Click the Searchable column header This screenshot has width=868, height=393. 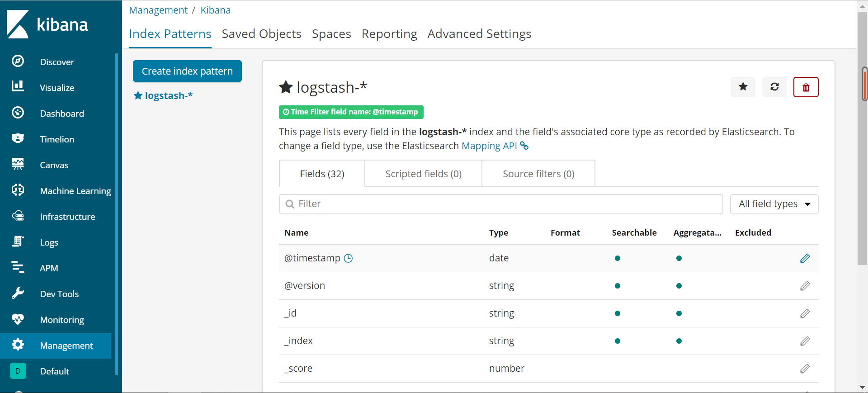coord(634,232)
